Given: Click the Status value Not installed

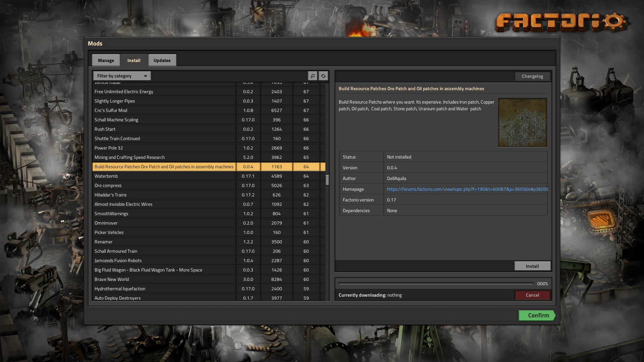Looking at the screenshot, I should pos(399,157).
